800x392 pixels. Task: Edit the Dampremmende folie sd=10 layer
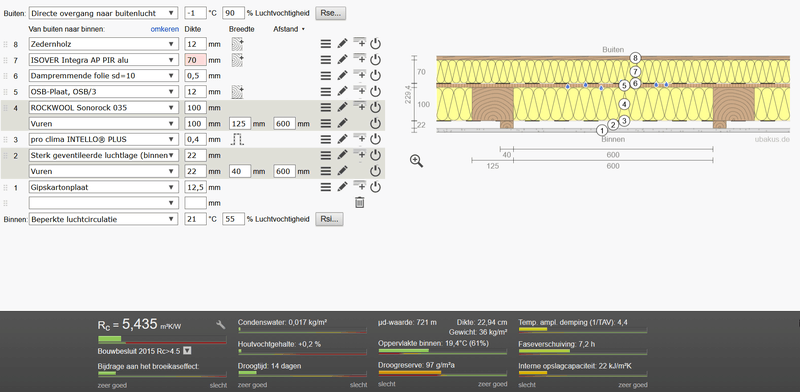click(342, 76)
